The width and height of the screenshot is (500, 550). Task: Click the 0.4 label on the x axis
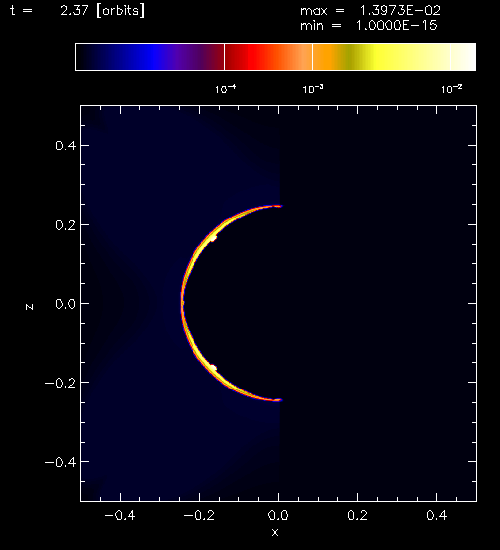tap(436, 515)
